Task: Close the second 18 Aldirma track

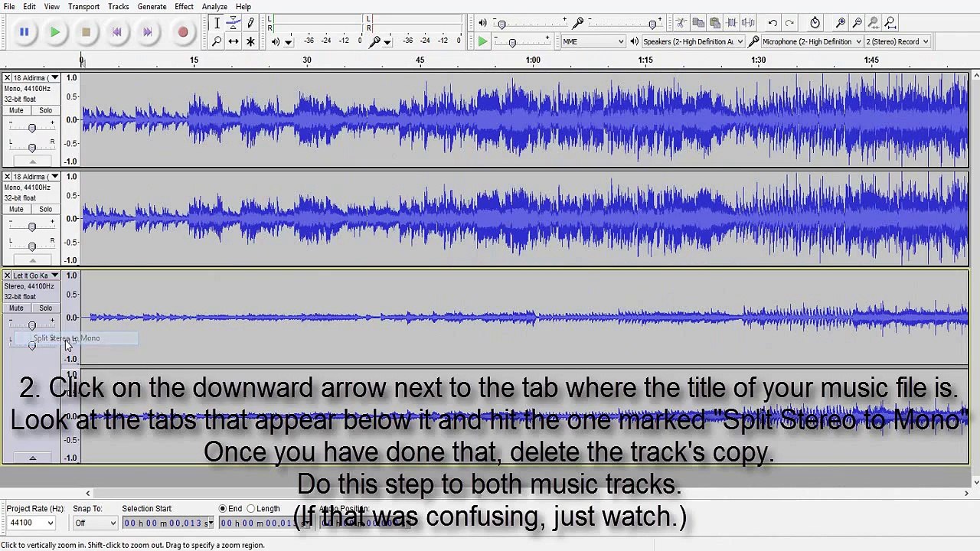Action: tap(7, 177)
